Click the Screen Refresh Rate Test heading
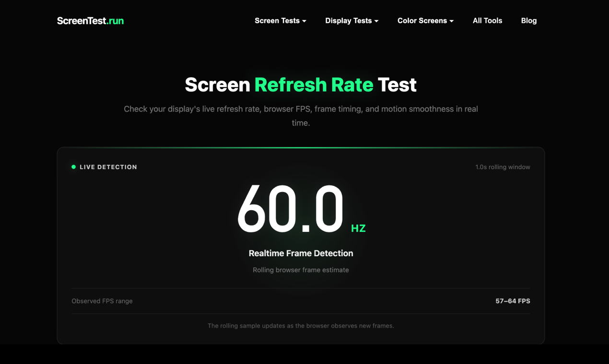 tap(301, 85)
